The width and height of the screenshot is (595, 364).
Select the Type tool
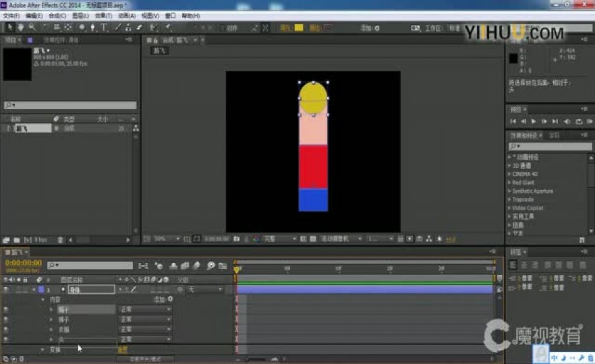[x=104, y=27]
